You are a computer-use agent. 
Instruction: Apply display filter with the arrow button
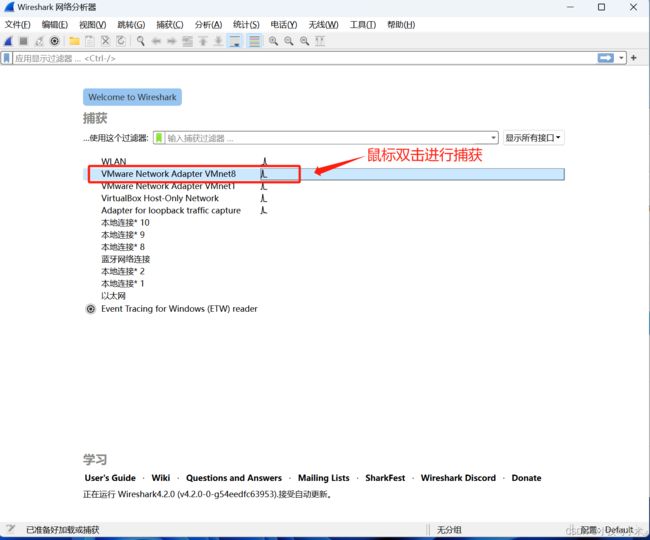click(605, 58)
